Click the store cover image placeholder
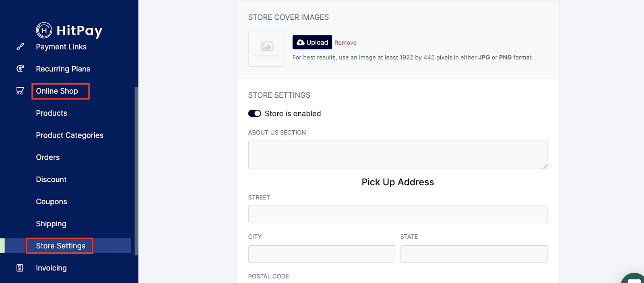This screenshot has height=283, width=644. tap(266, 48)
